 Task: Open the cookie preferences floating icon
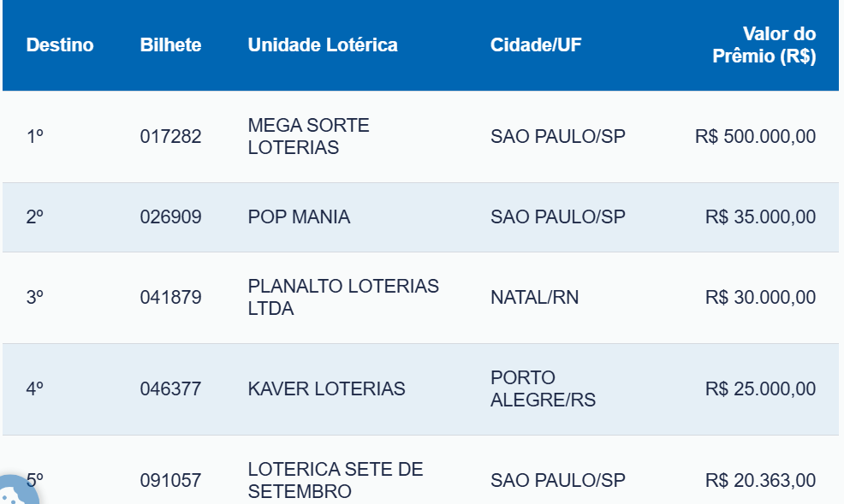pos(17,492)
